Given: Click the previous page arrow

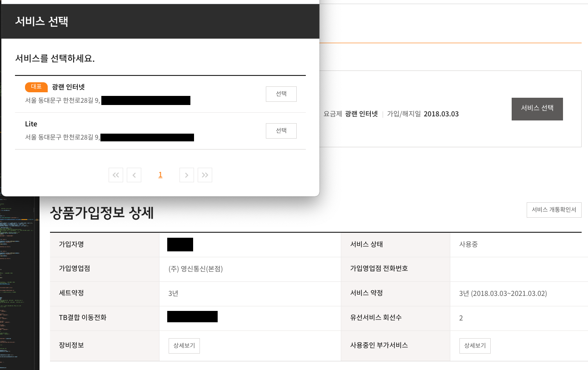Looking at the screenshot, I should [134, 175].
